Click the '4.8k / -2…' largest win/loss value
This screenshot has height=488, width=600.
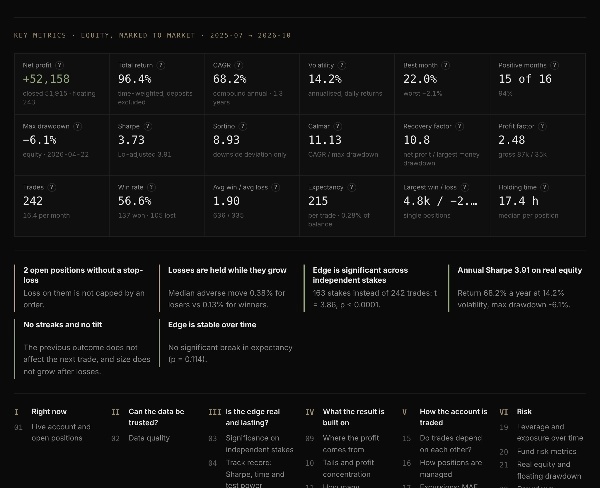[x=440, y=201]
